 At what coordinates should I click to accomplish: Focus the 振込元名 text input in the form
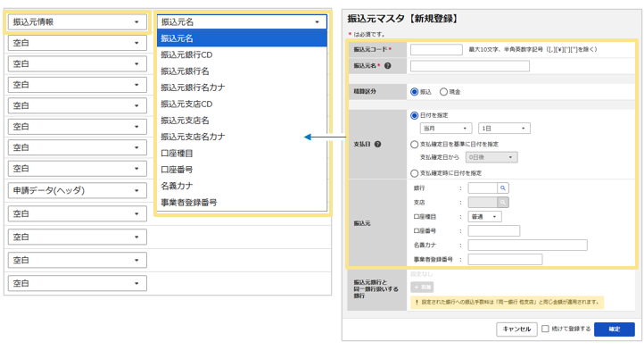pyautogui.click(x=470, y=66)
